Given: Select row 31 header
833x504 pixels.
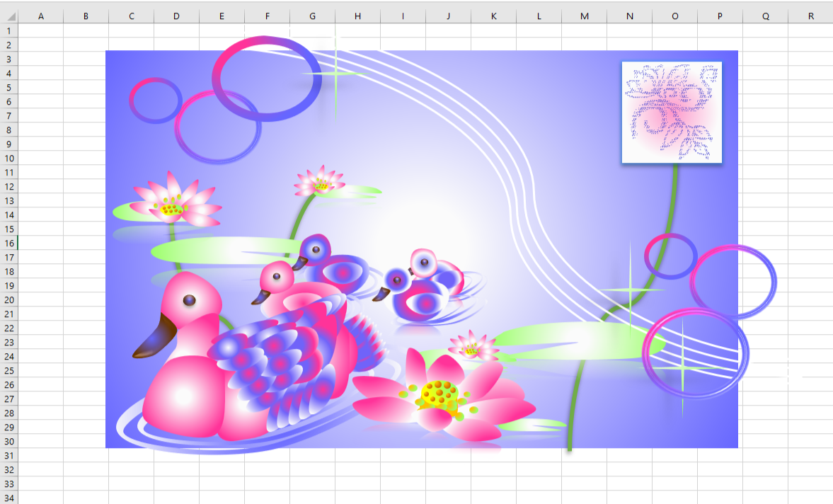Looking at the screenshot, I should pyautogui.click(x=9, y=456).
